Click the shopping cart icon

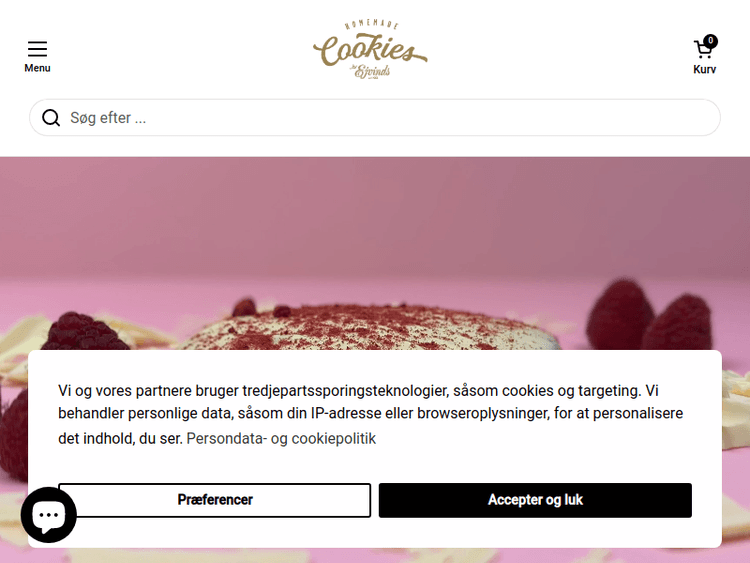pos(703,50)
